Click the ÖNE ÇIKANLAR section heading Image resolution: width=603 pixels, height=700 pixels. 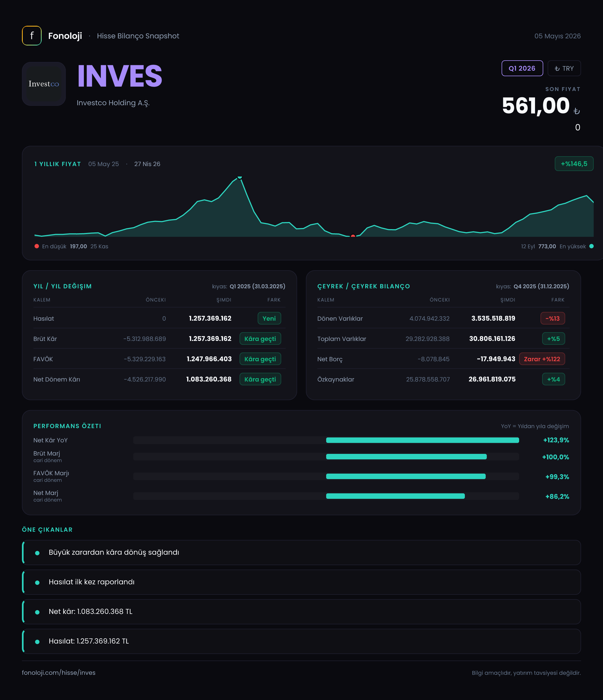(x=47, y=530)
